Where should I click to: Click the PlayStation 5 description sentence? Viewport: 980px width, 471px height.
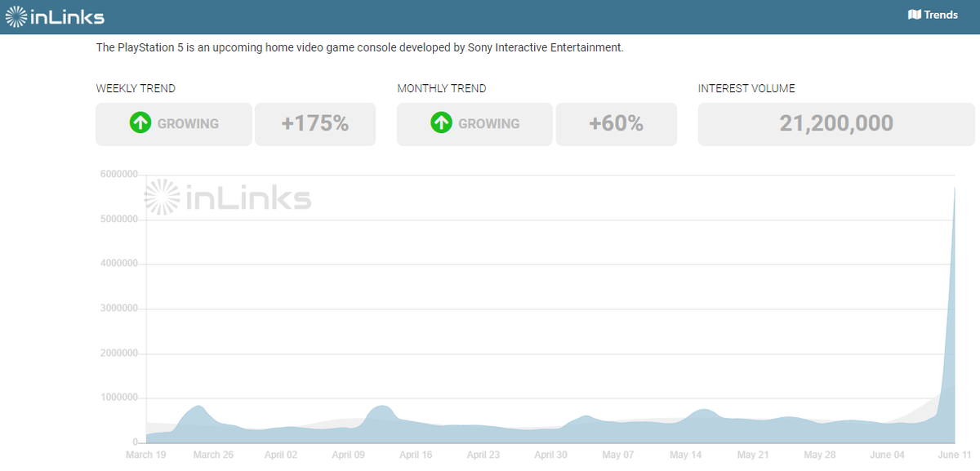tap(360, 48)
